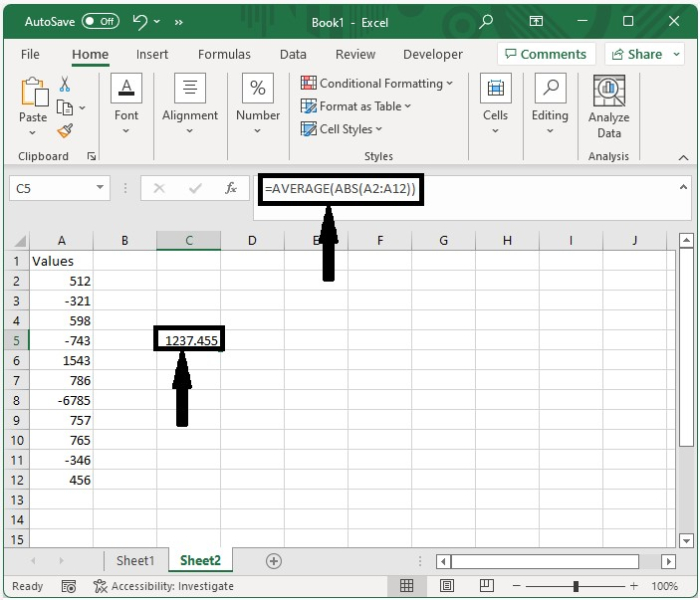Switch to the Insert tab
This screenshot has width=700, height=600.
152,54
